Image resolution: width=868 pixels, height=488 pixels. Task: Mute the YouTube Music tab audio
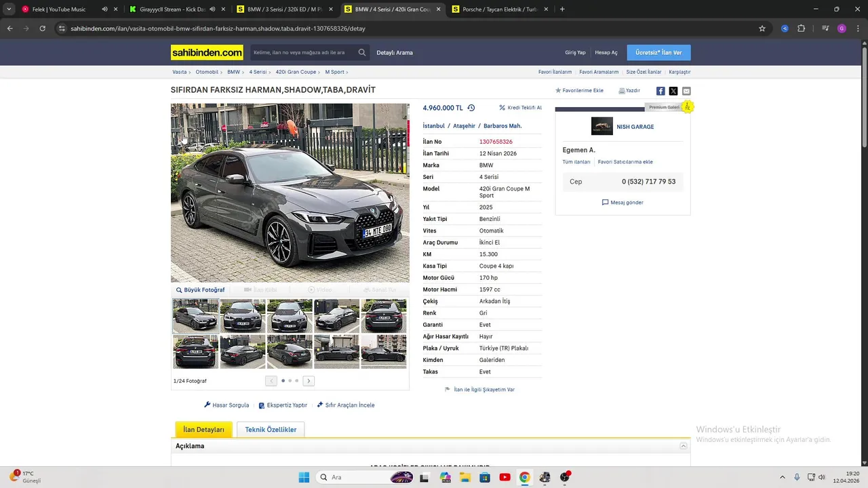105,9
